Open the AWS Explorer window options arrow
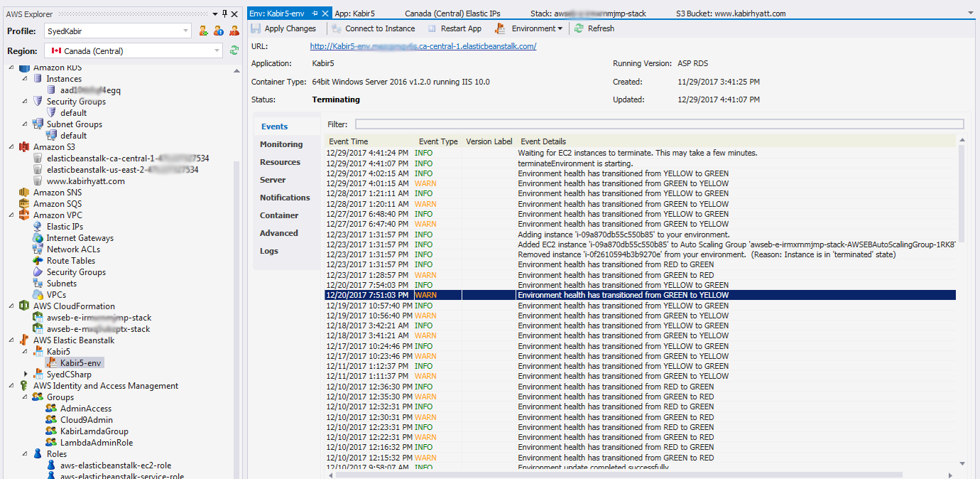The image size is (980, 479). click(x=215, y=14)
